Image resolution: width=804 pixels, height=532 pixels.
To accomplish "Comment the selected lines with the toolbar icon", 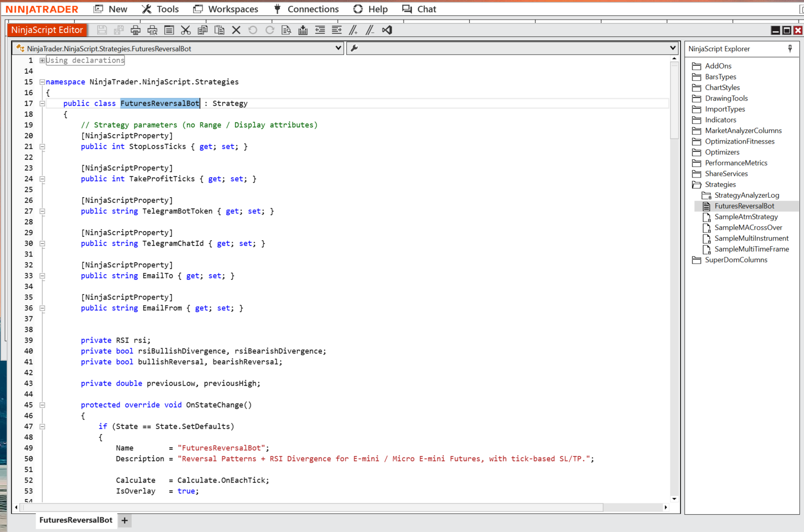I will click(353, 30).
